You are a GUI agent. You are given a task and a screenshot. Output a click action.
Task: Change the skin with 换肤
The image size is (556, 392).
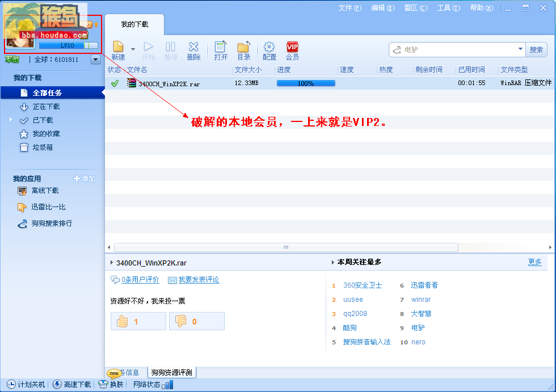point(111,385)
